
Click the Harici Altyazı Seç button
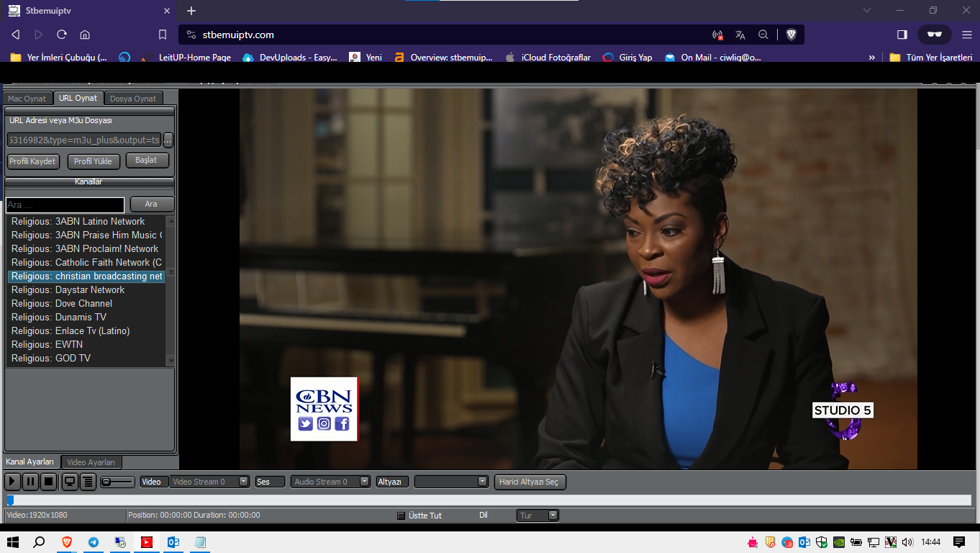[530, 482]
